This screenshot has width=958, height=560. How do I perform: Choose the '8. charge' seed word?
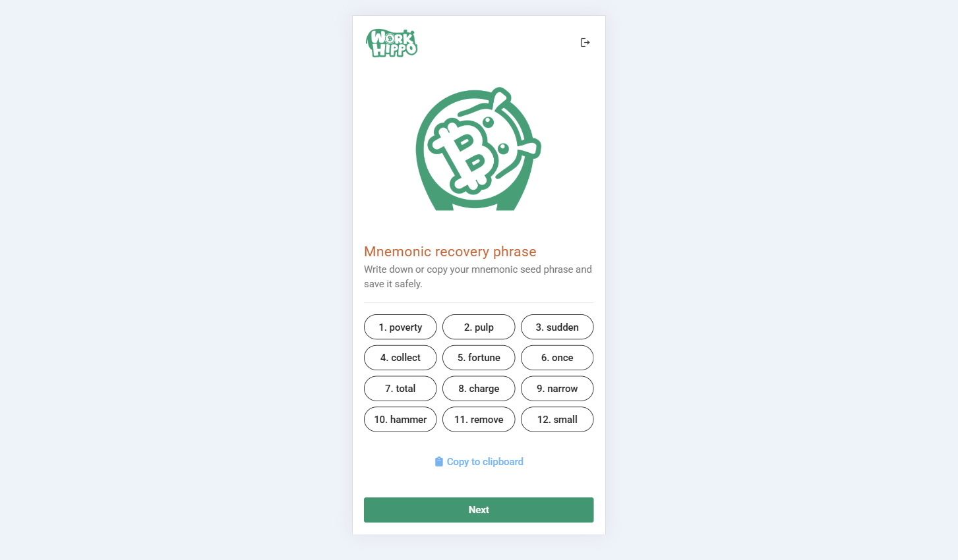tap(479, 389)
